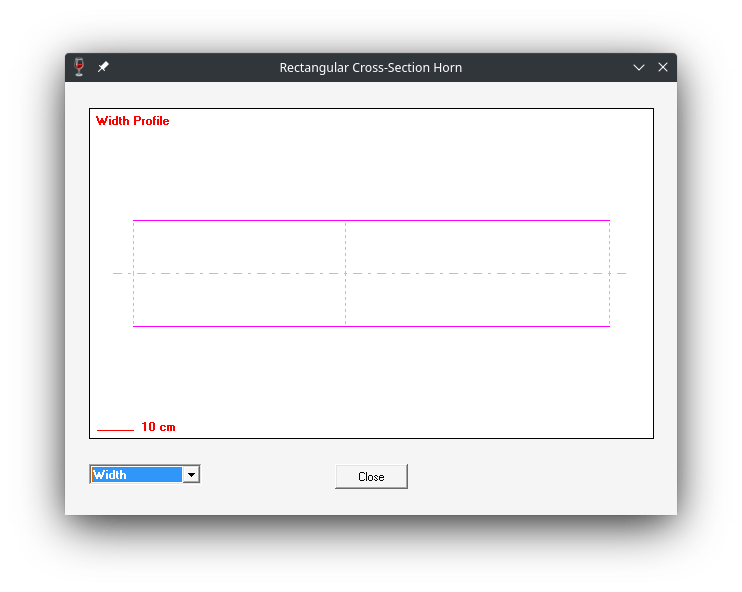Screen dimensions: 742x592
Task: Open the Width profile dropdown arrow
Action: pos(191,475)
